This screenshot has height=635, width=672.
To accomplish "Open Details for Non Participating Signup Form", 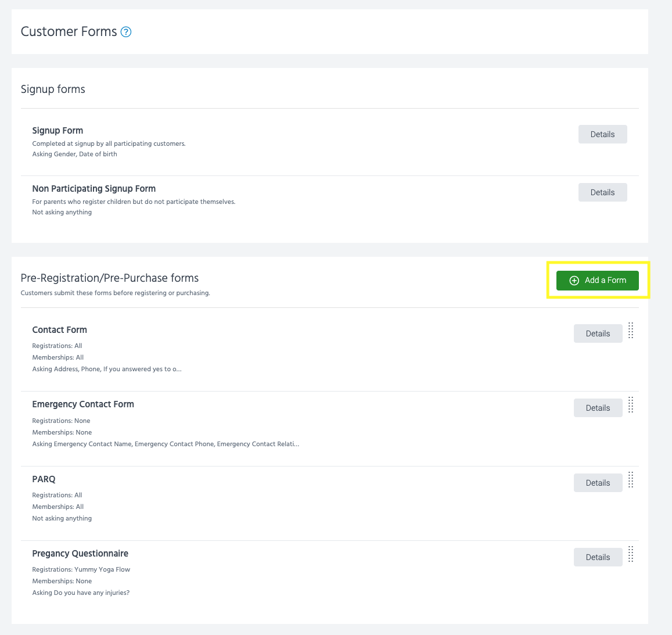I will point(602,192).
